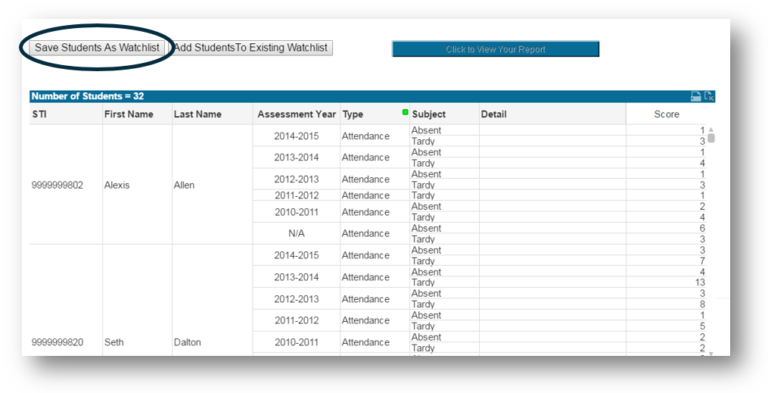Sort by Assessment Year column header

click(x=296, y=114)
